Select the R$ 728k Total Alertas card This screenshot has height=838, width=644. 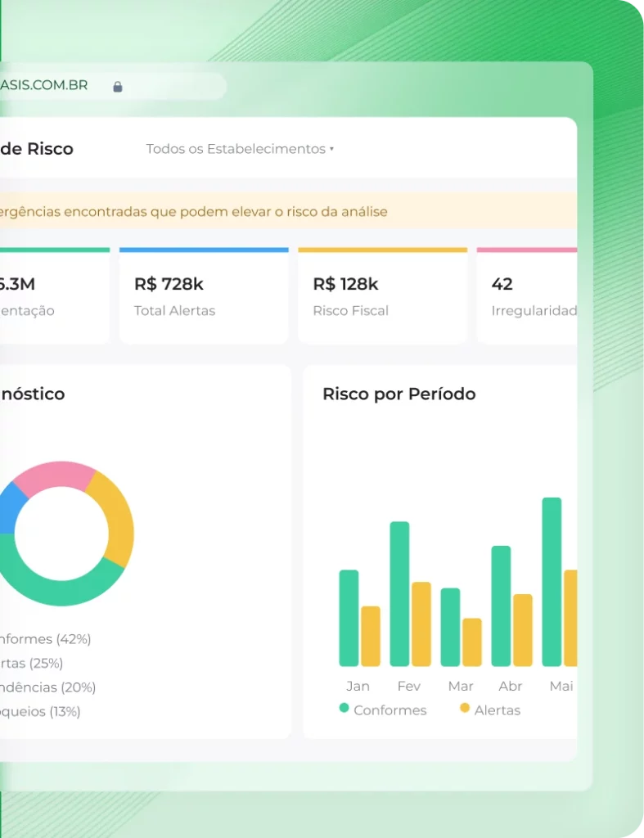204,295
